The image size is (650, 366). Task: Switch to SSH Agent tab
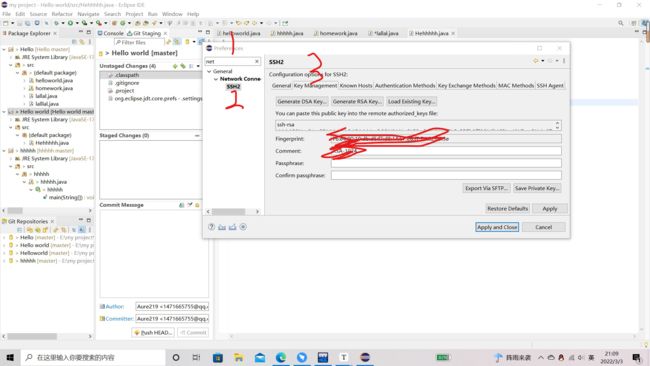coord(550,85)
